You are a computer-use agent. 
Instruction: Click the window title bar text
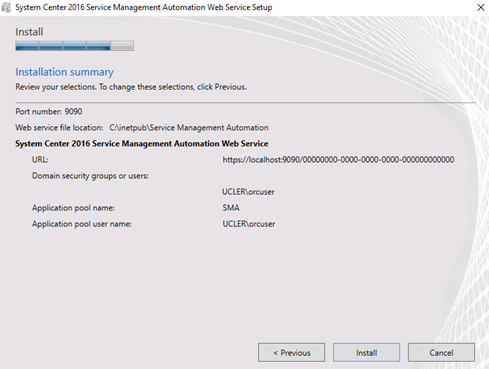click(x=144, y=7)
